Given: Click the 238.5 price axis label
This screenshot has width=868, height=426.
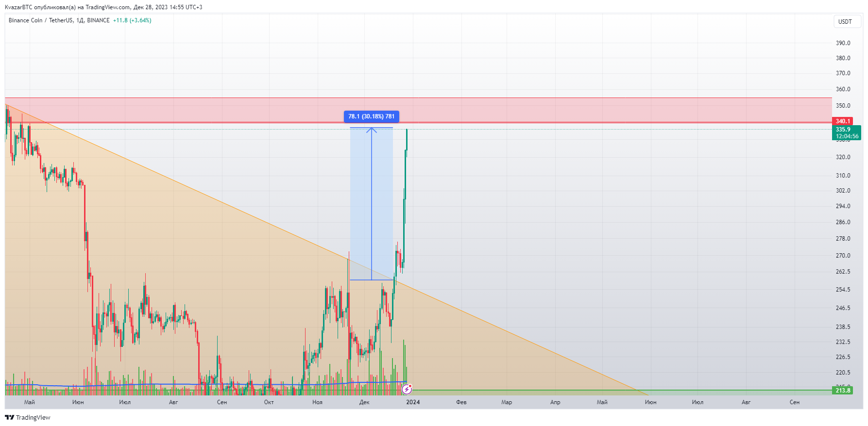Looking at the screenshot, I should [843, 327].
